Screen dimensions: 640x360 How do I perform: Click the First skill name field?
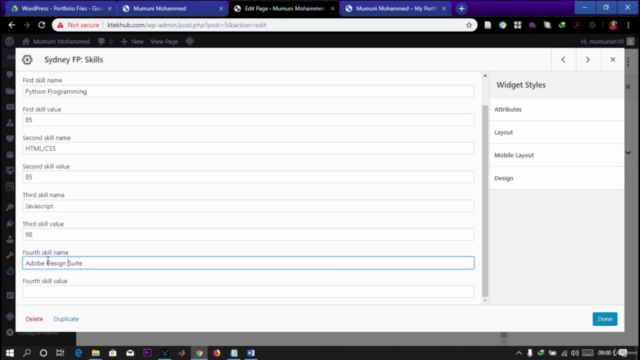[x=248, y=91]
